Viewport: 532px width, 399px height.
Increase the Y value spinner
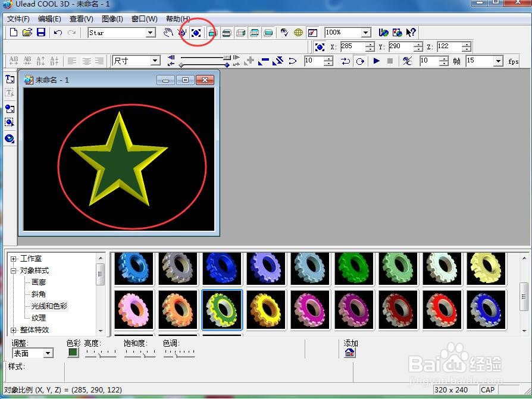pyautogui.click(x=419, y=45)
